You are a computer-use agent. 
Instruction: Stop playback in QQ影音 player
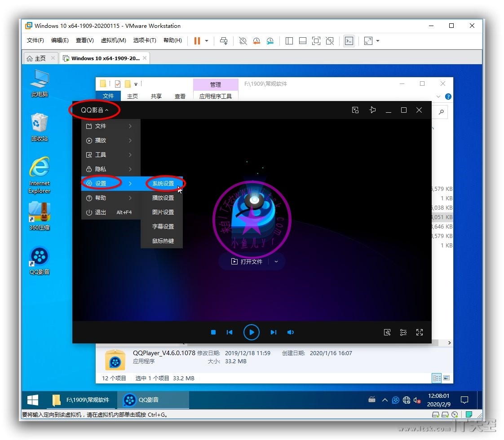point(213,332)
